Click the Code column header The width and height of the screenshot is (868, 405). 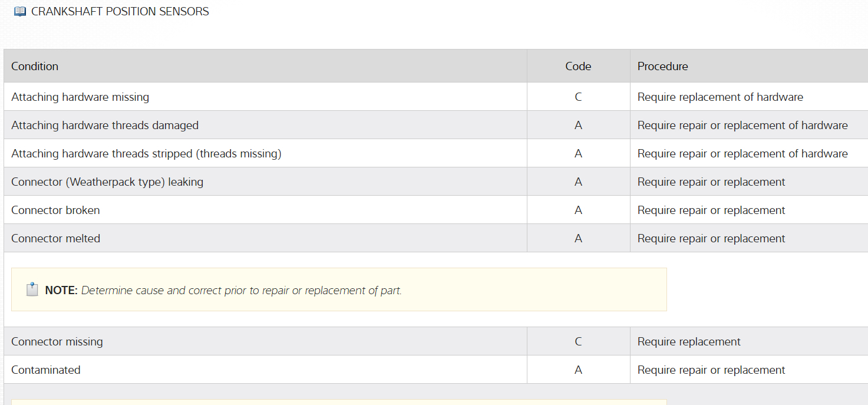(x=578, y=67)
